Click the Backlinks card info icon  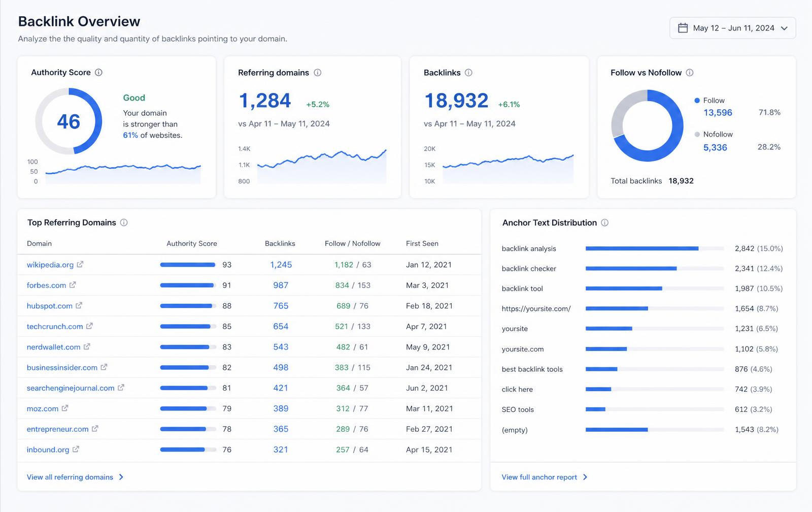[468, 73]
